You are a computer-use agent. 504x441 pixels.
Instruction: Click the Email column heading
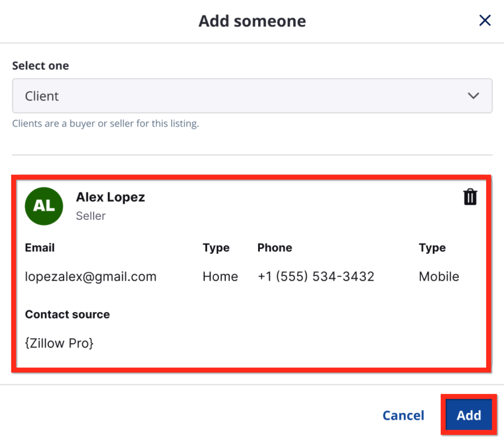pos(40,248)
